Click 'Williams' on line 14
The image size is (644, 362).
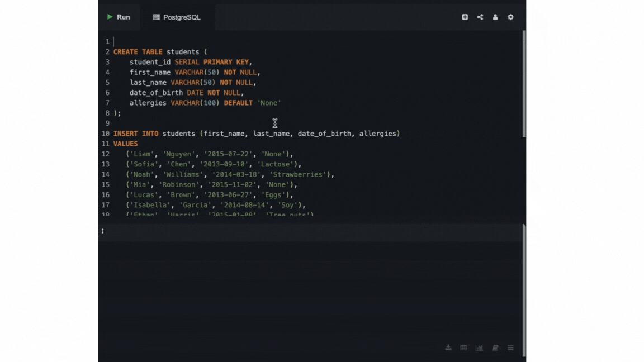pos(183,175)
